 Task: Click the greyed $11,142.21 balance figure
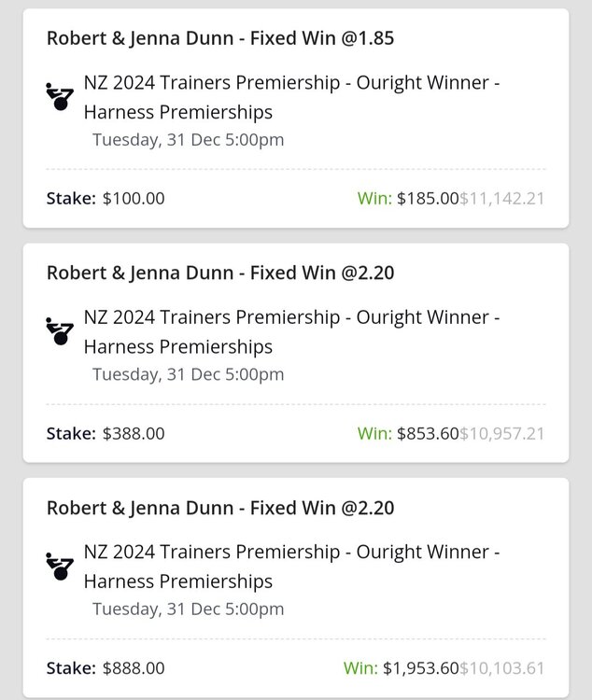[x=501, y=198]
